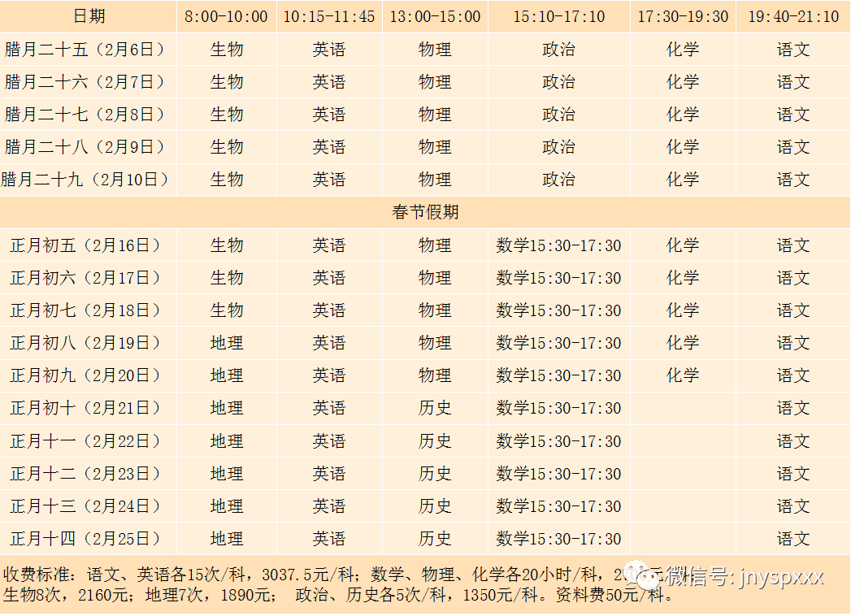
Task: Click 历史 in the 正月初十 (2月21日) row
Action: click(x=435, y=408)
